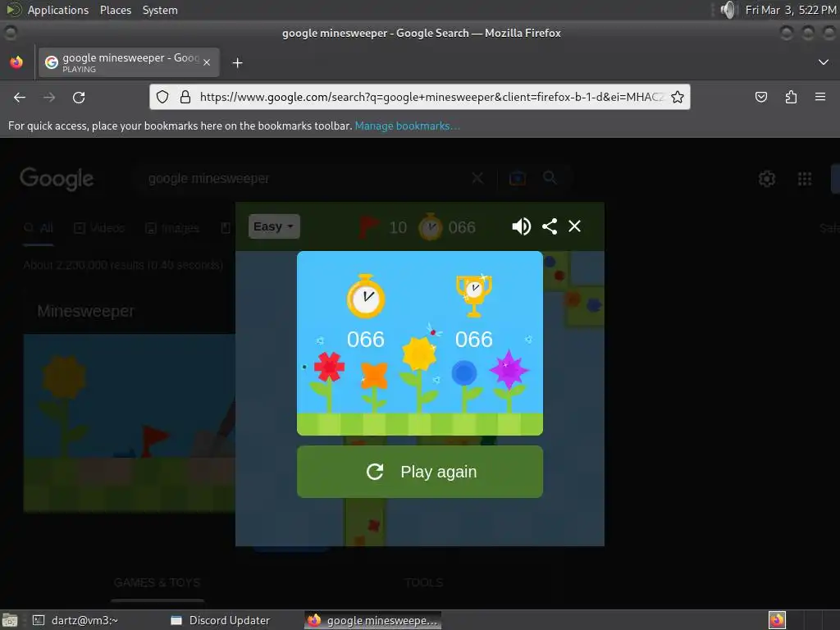Click the window menu button in title bar
The height and width of the screenshot is (630, 840).
(x=11, y=33)
